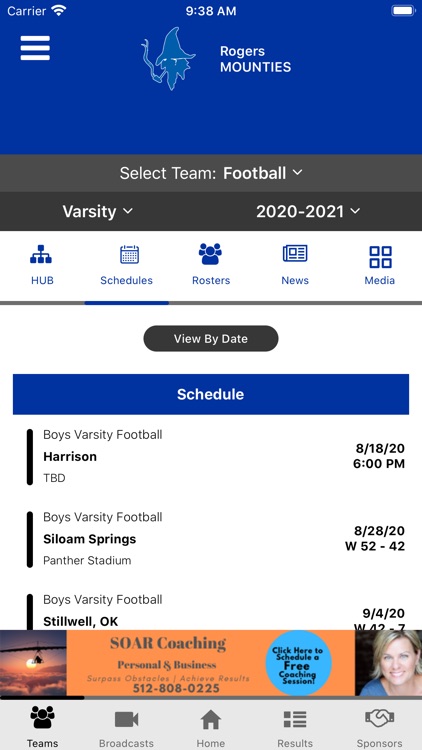Toggle the View By Date button
Screen dimensions: 422x750
tap(211, 339)
